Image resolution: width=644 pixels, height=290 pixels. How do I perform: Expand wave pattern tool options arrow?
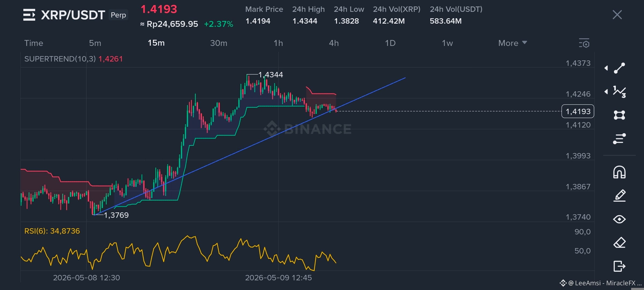(606, 92)
